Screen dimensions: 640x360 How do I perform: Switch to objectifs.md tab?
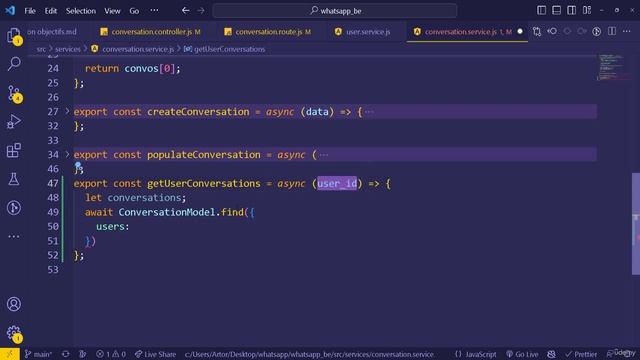click(x=52, y=32)
